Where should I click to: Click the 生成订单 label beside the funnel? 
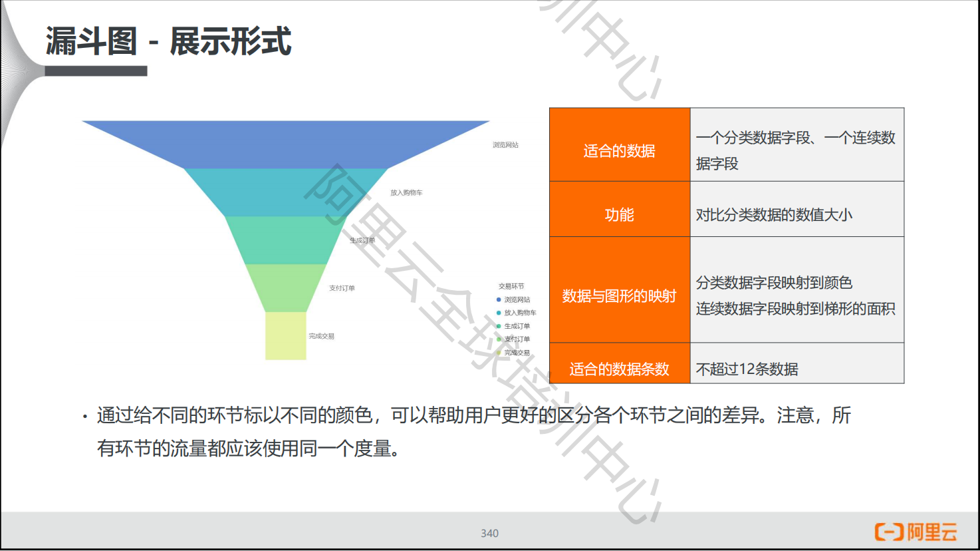(362, 241)
